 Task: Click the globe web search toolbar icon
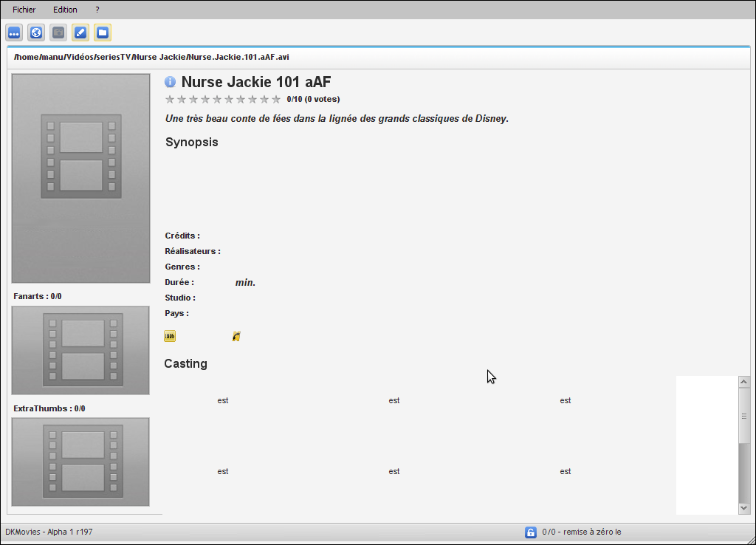pyautogui.click(x=36, y=32)
